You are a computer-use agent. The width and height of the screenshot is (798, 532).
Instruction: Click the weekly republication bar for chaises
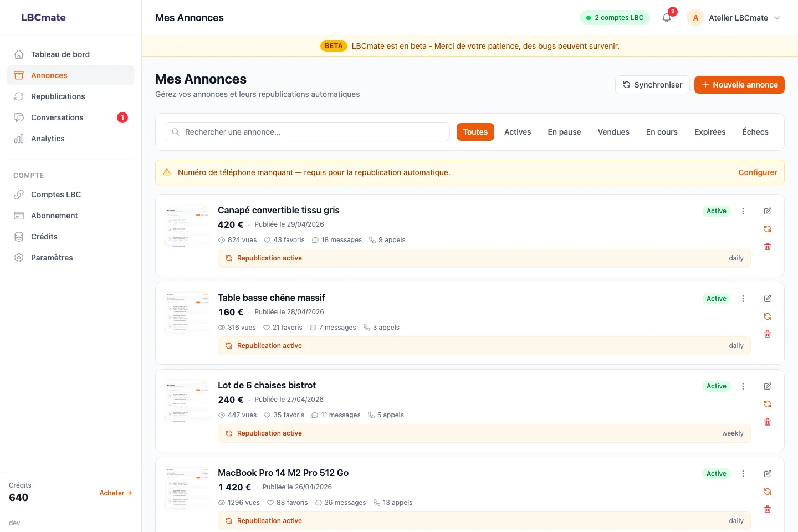(484, 433)
